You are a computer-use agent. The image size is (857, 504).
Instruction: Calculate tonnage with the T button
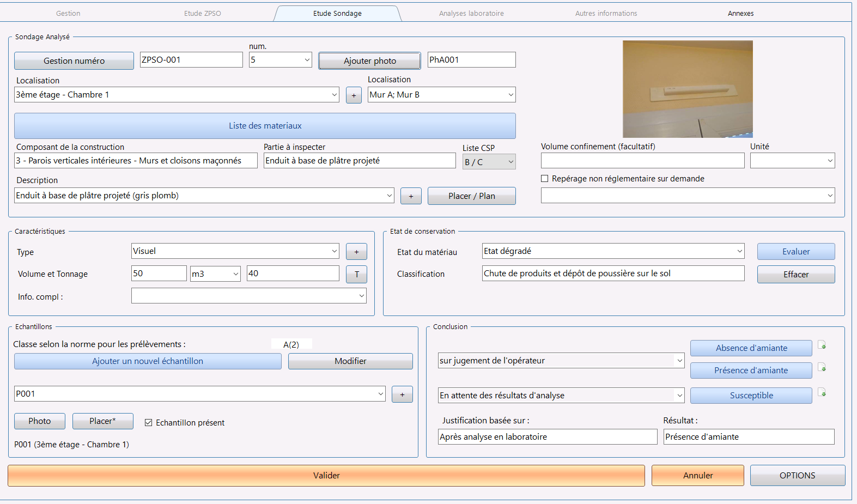coord(356,274)
